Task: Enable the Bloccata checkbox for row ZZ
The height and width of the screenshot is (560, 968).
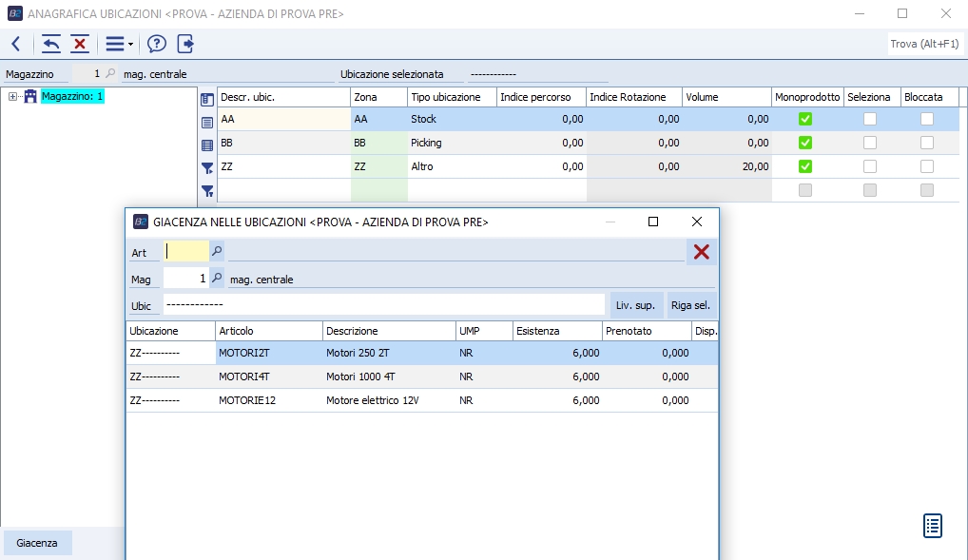Action: pyautogui.click(x=927, y=166)
